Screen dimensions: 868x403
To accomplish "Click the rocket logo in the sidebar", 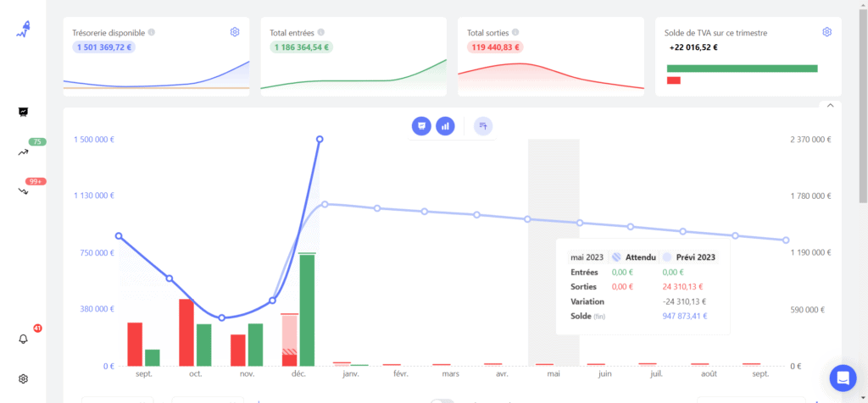I will pyautogui.click(x=23, y=31).
